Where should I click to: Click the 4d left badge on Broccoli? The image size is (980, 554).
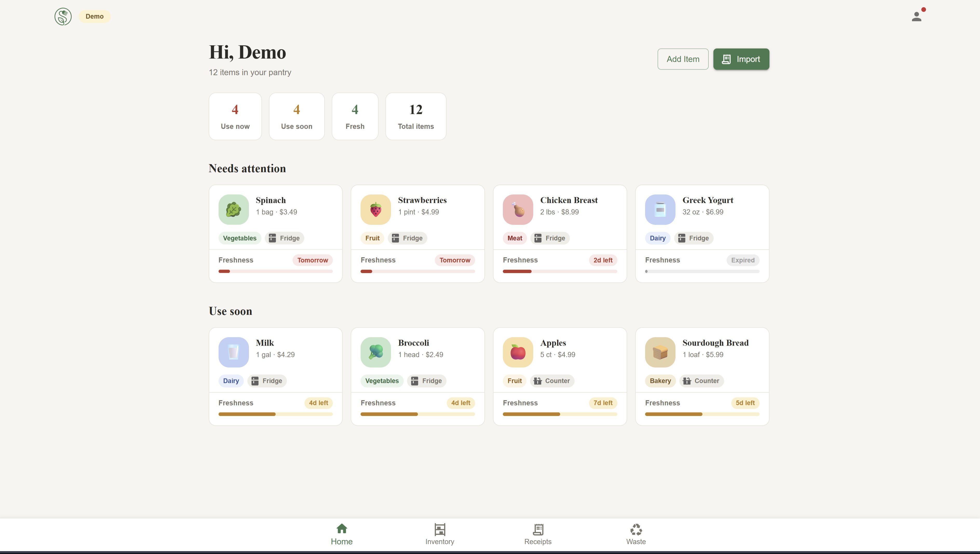tap(461, 403)
